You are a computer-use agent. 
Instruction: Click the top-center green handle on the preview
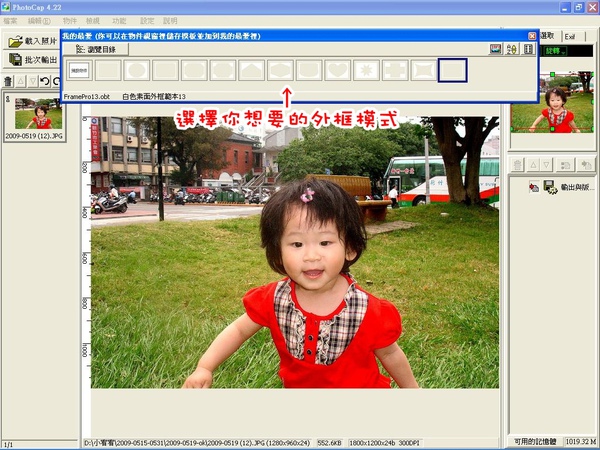(x=552, y=74)
